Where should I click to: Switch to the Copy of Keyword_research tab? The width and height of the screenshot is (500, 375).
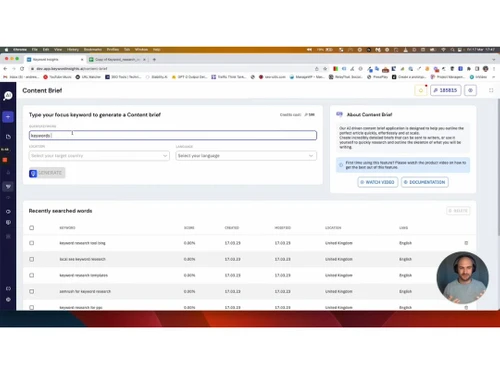[x=117, y=59]
